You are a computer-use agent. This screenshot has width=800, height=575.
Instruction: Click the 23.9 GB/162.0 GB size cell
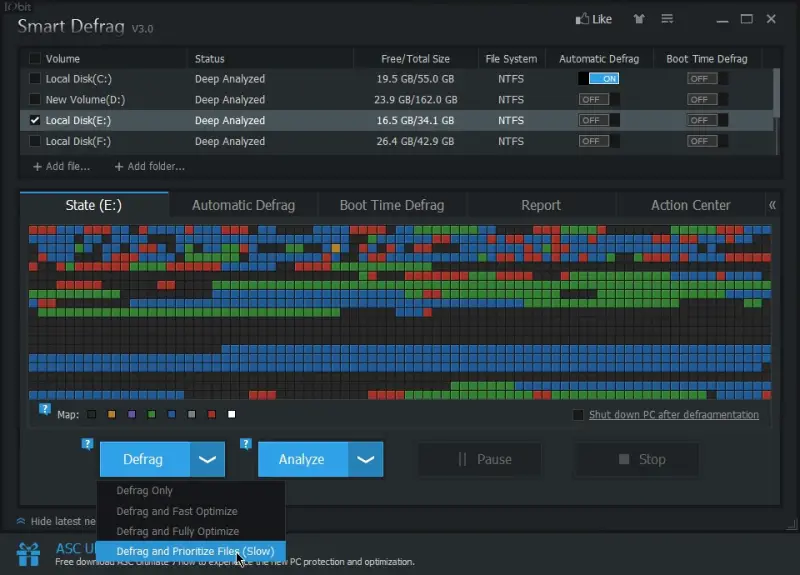(415, 99)
